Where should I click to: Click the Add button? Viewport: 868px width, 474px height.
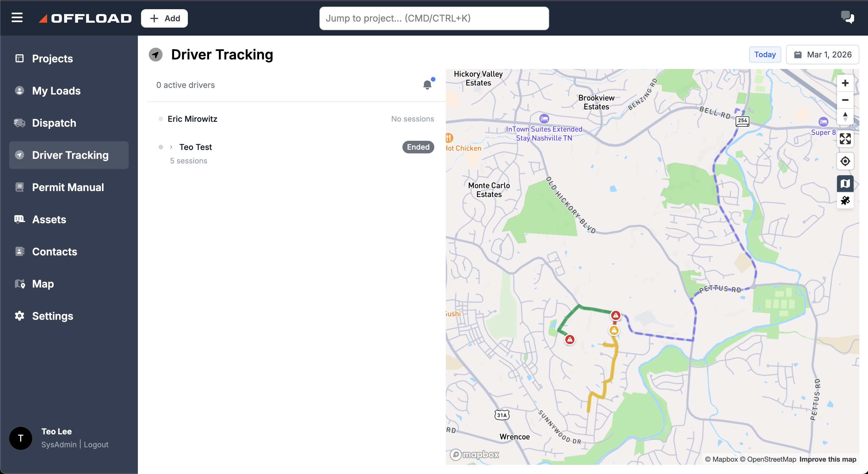pyautogui.click(x=164, y=18)
